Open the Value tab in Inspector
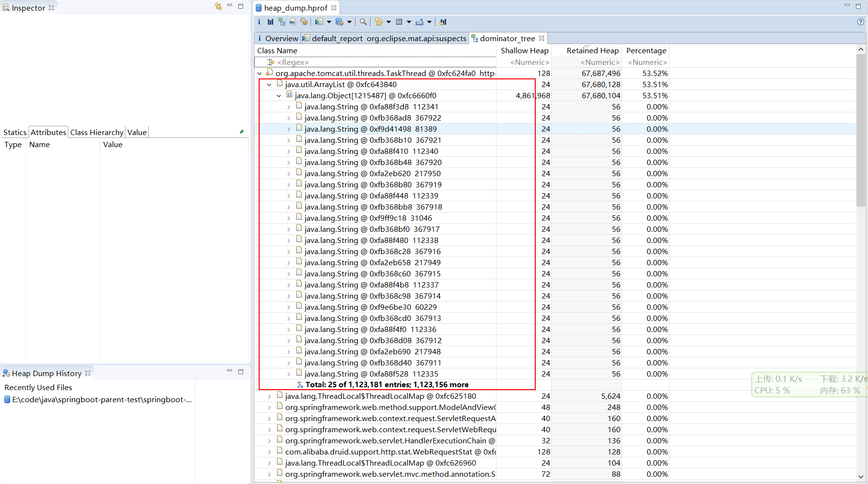The height and width of the screenshot is (484, 868). (x=137, y=132)
